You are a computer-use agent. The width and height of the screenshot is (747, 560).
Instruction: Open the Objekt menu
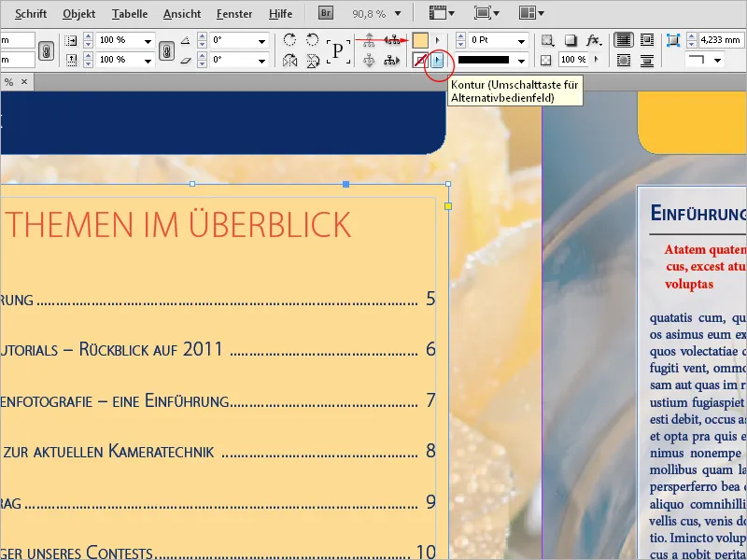pyautogui.click(x=79, y=14)
